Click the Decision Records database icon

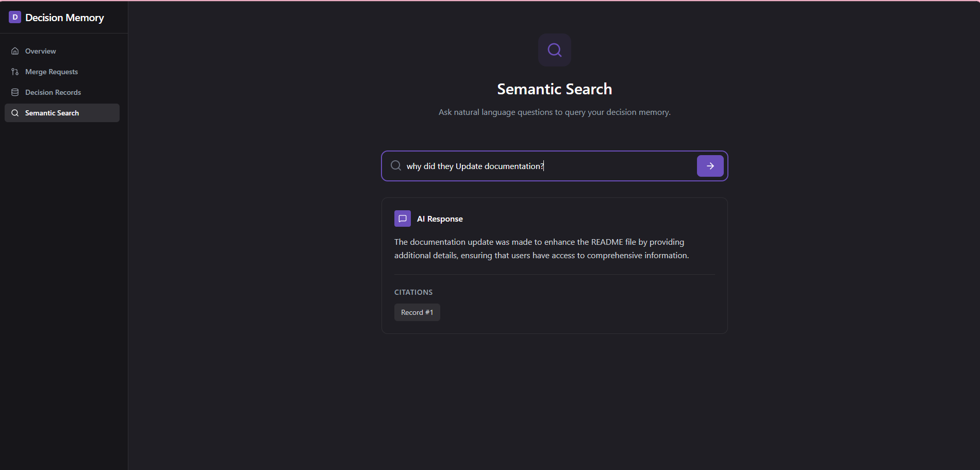(x=15, y=92)
